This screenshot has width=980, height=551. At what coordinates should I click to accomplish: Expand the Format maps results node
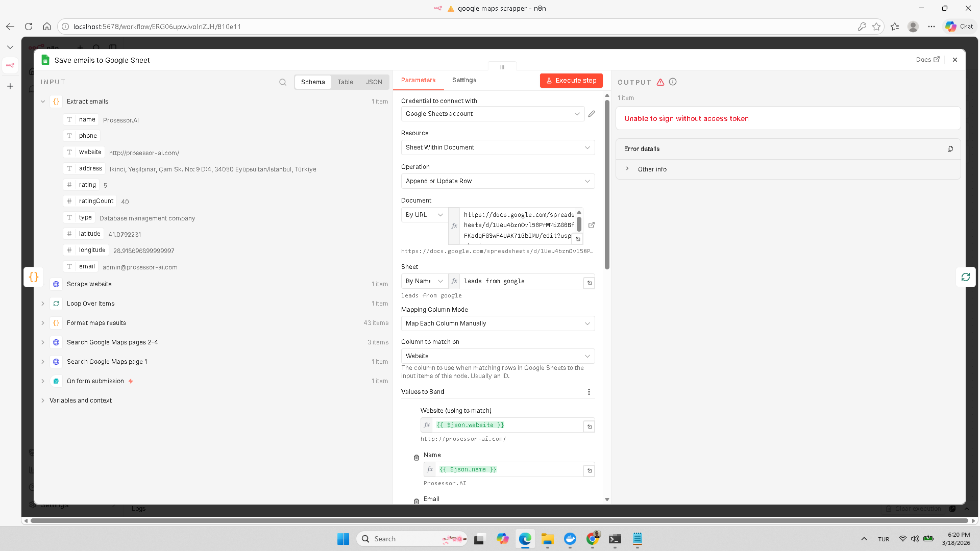pos(43,323)
